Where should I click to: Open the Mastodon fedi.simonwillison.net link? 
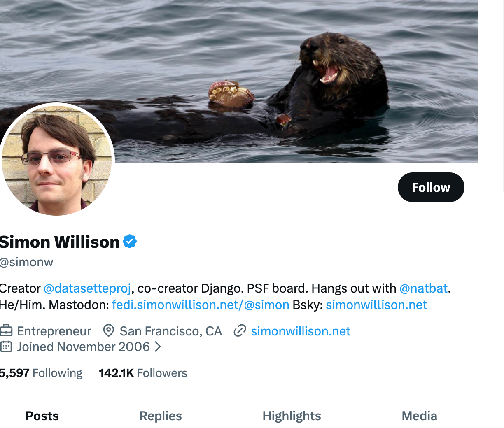point(201,305)
